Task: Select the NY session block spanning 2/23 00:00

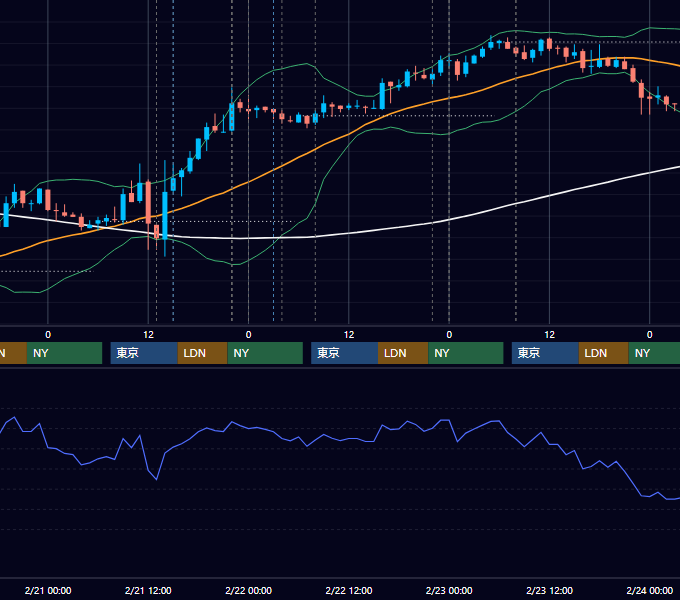Action: [x=466, y=353]
